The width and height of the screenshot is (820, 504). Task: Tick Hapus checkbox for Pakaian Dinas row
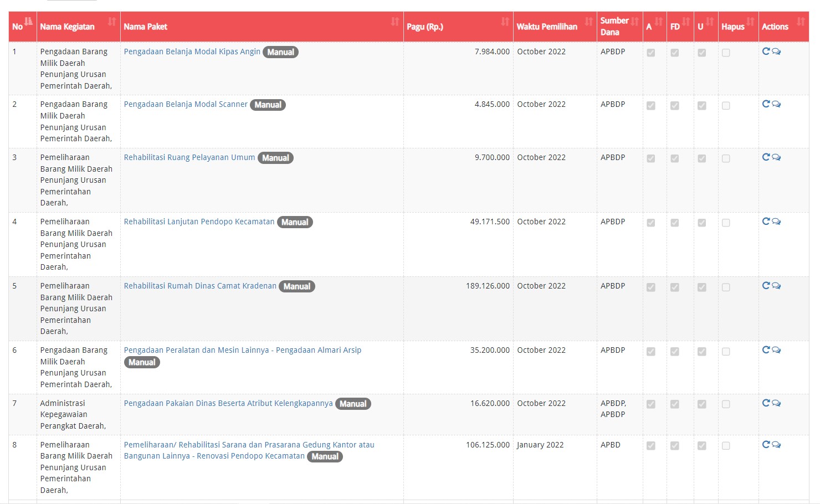[x=726, y=404]
